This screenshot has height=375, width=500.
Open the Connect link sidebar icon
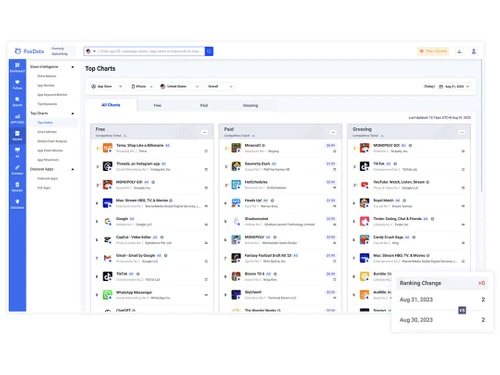click(17, 169)
